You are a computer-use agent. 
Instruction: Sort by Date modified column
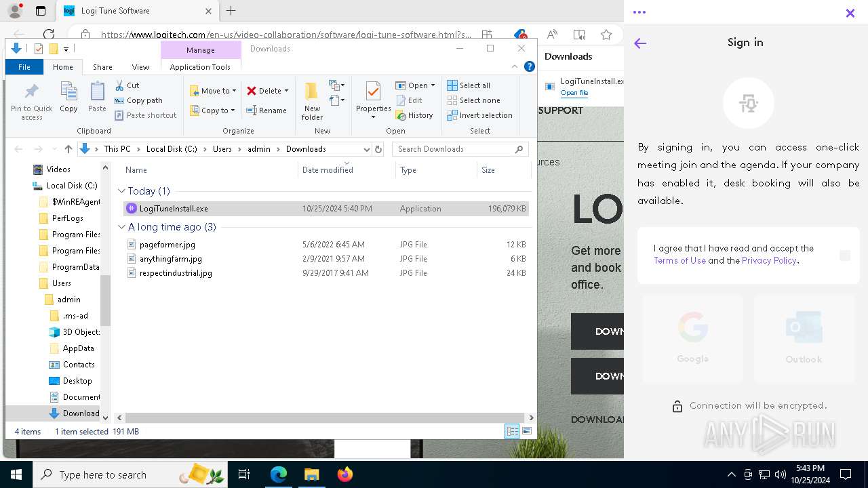coord(347,170)
